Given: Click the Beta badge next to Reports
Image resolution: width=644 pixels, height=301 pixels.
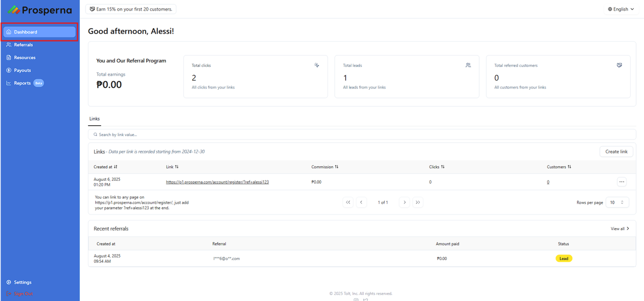Looking at the screenshot, I should [39, 83].
